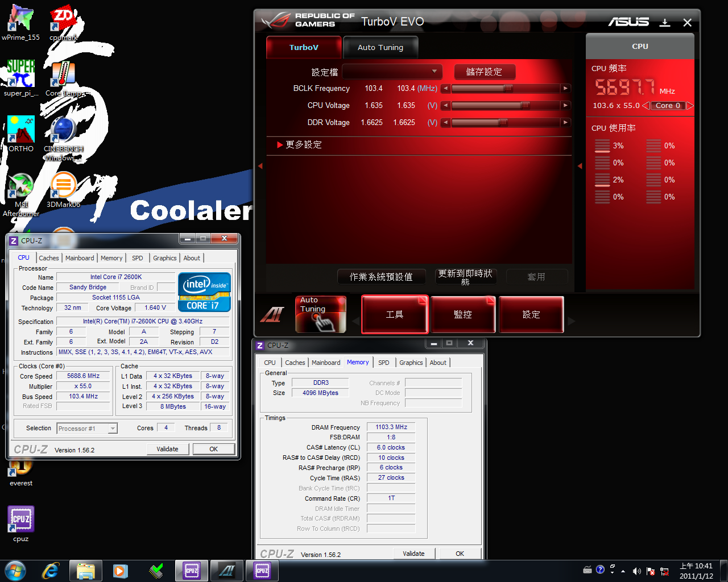Collapse the right CPU monitor panel arrow
The width and height of the screenshot is (728, 582).
click(x=580, y=166)
